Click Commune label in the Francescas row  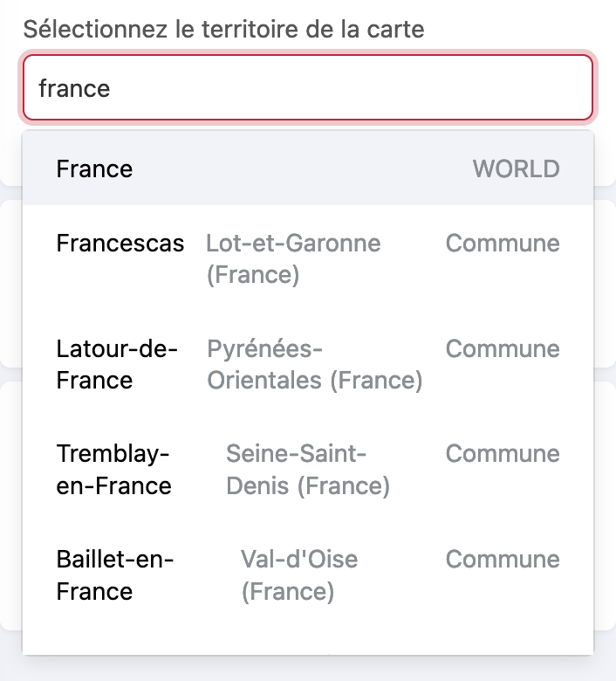(x=503, y=243)
